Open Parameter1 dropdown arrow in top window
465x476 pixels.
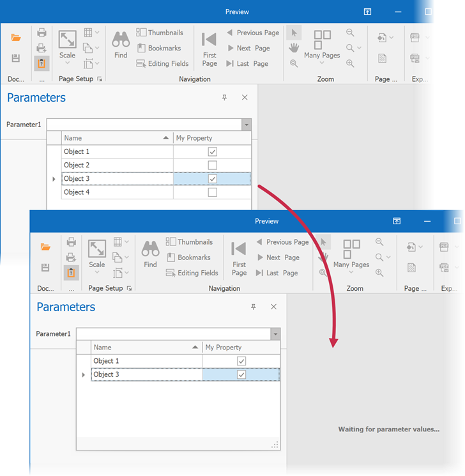[x=247, y=125]
